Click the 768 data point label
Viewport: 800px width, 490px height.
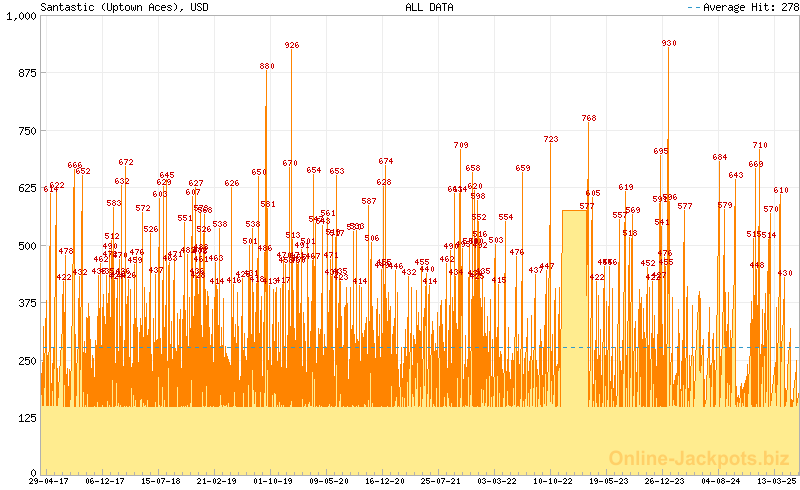589,119
